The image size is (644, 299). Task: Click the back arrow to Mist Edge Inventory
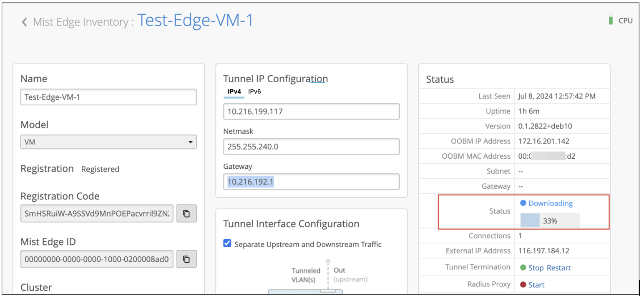pos(24,22)
